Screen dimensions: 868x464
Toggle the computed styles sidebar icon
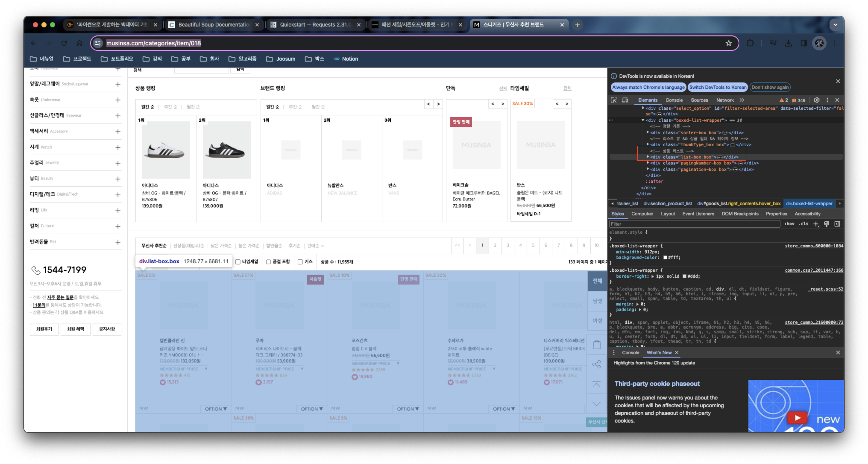tap(837, 224)
